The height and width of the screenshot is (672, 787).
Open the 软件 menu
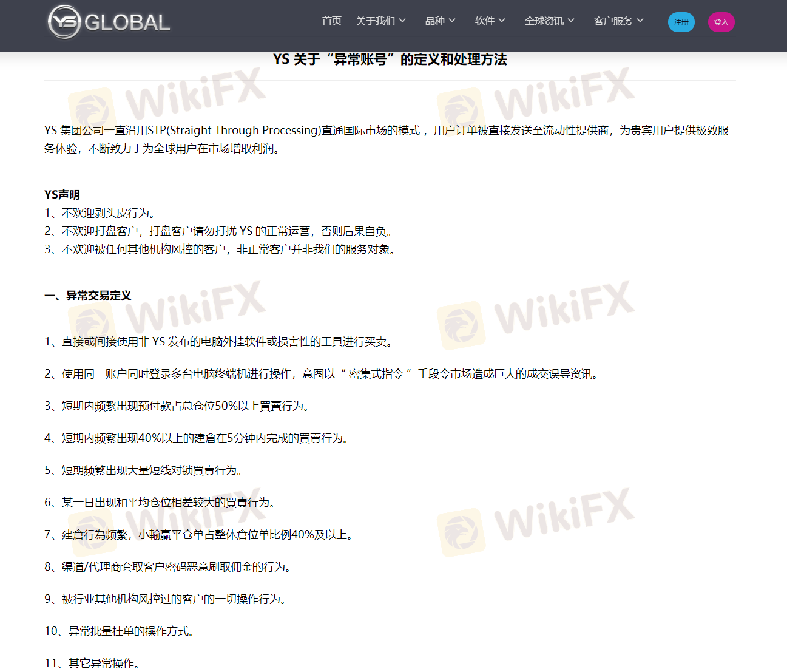[485, 21]
